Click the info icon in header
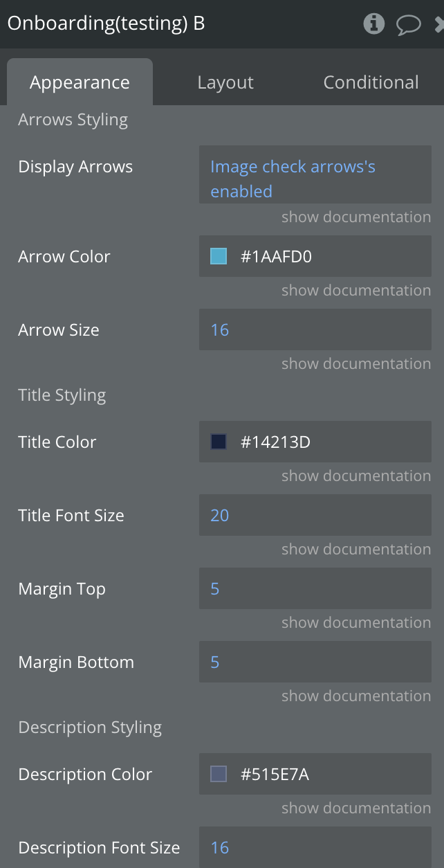The image size is (444, 868). click(374, 24)
